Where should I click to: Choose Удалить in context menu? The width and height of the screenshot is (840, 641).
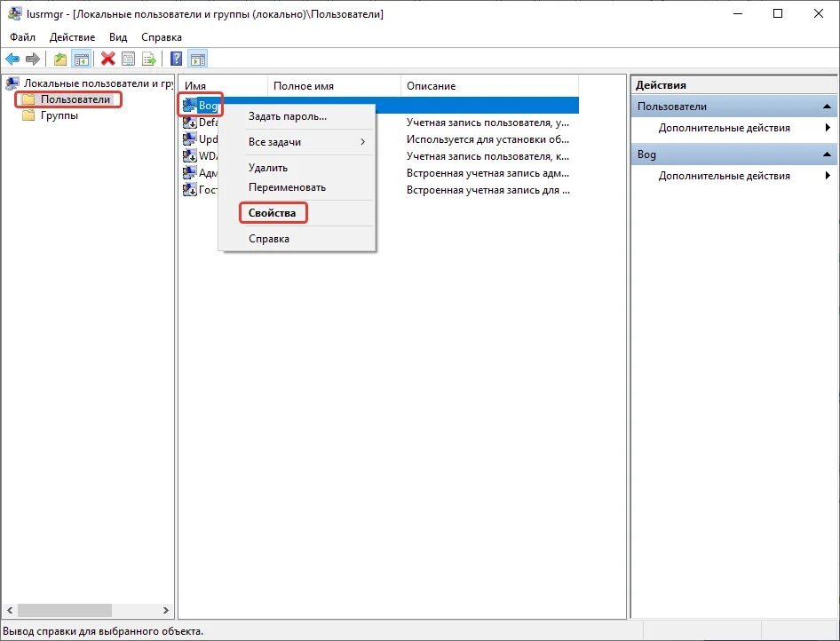[297, 168]
